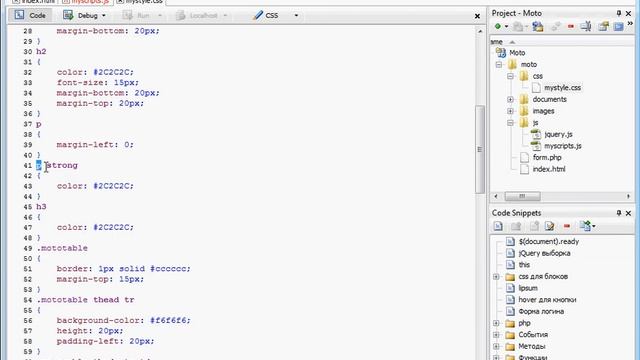This screenshot has width=640, height=360.
Task: Click the red remove icon in Project toolbar
Action: 571,27
